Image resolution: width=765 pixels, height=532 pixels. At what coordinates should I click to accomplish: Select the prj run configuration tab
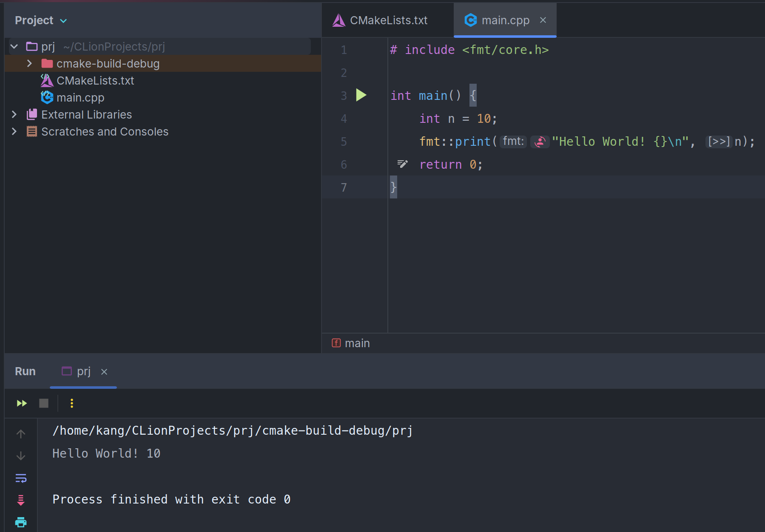(83, 371)
